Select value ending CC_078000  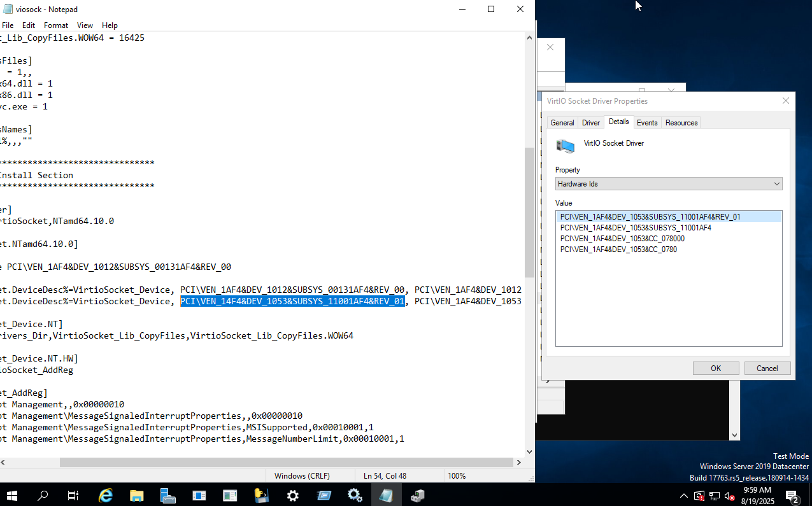(622, 239)
